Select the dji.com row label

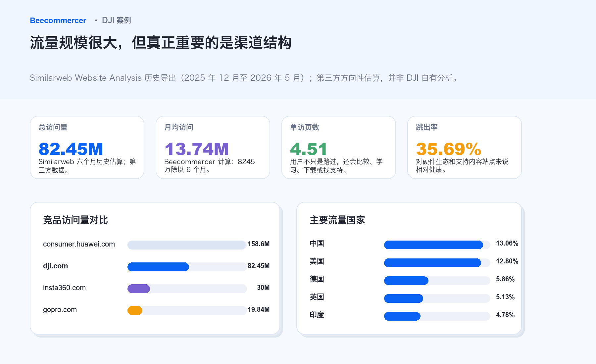[55, 266]
